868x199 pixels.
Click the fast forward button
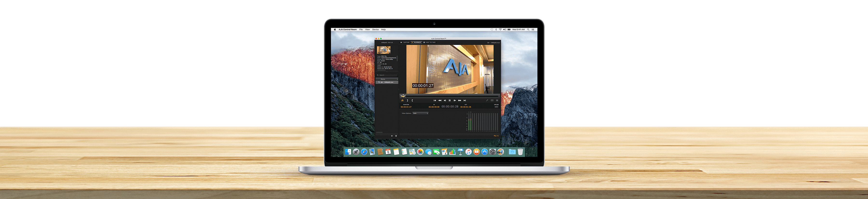tap(460, 101)
